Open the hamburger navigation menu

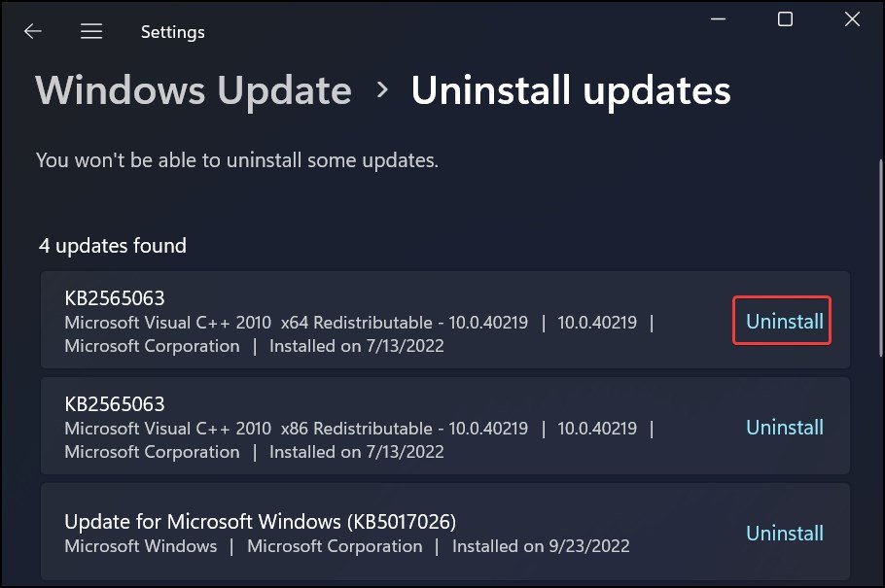tap(91, 31)
